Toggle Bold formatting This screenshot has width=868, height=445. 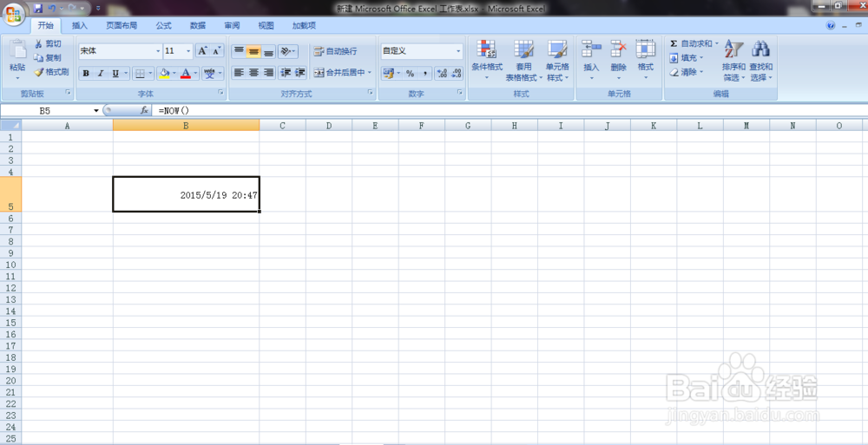pyautogui.click(x=86, y=73)
